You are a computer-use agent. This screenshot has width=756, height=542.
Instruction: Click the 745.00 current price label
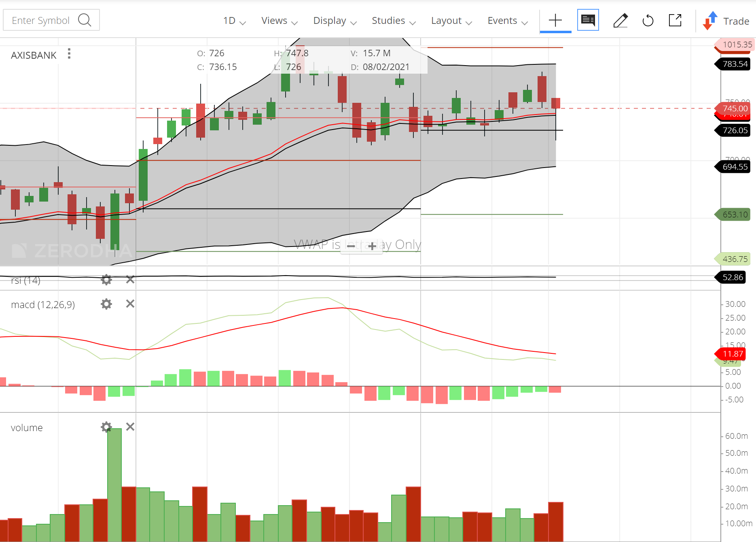(733, 108)
